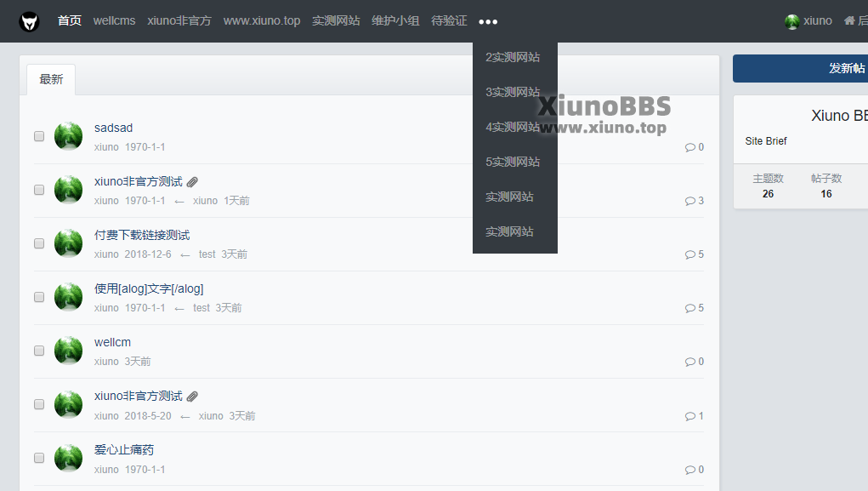Go to 维护小组 in the navbar
Screen dimensions: 868x491
click(395, 21)
